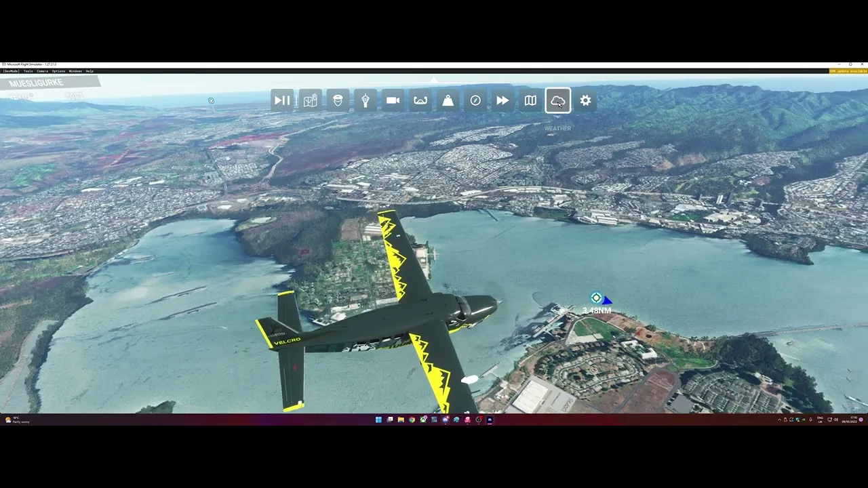Open the Windows menu

(75, 71)
